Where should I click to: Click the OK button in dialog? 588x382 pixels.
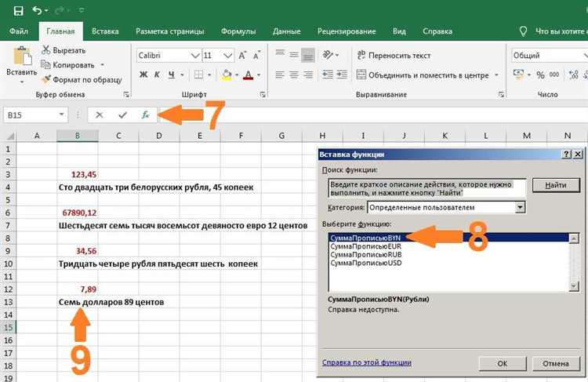503,363
